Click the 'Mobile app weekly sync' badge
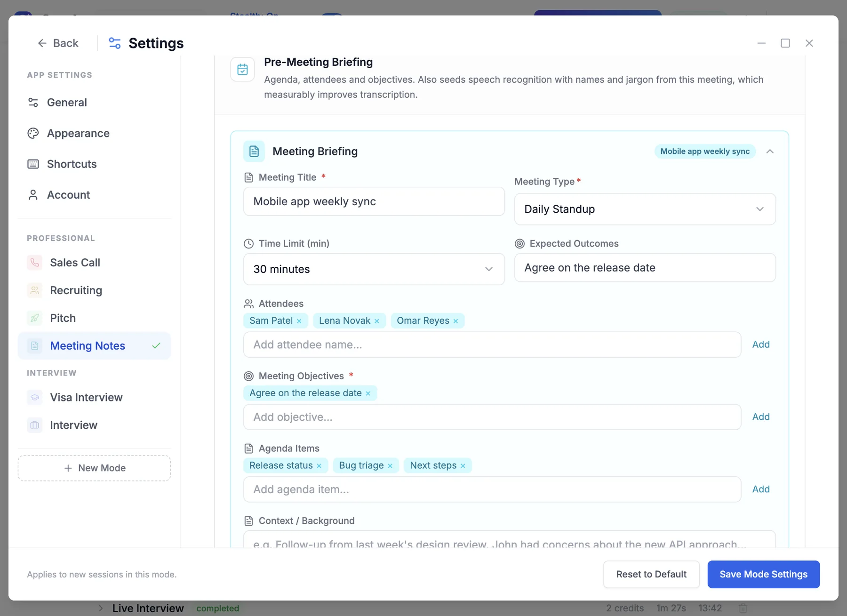Image resolution: width=847 pixels, height=616 pixels. click(x=705, y=152)
